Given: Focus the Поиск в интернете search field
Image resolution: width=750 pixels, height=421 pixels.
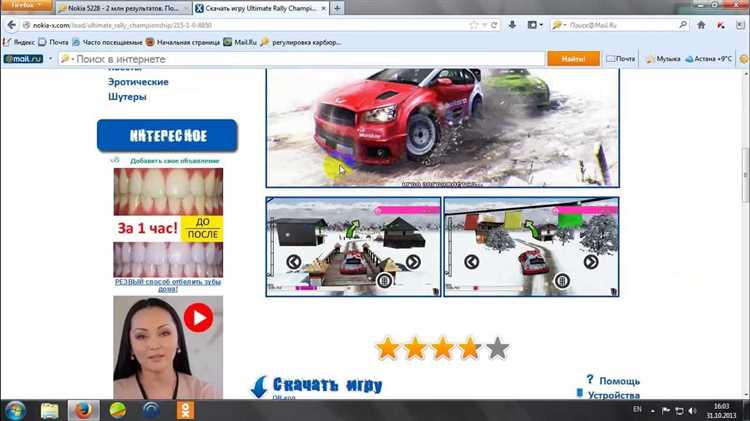Looking at the screenshot, I should pos(301,59).
